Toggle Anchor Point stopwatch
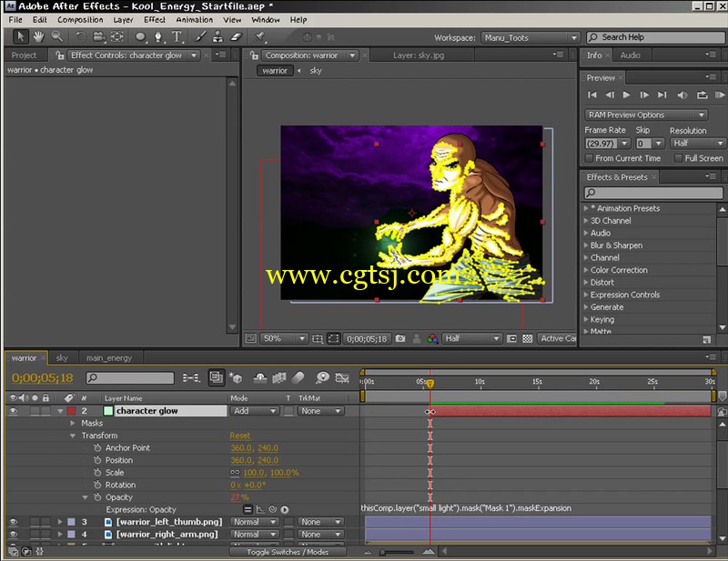 pos(97,448)
